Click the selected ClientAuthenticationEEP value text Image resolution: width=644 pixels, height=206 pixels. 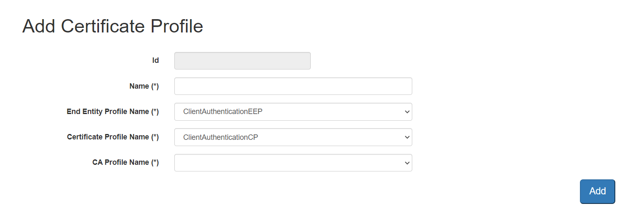223,112
